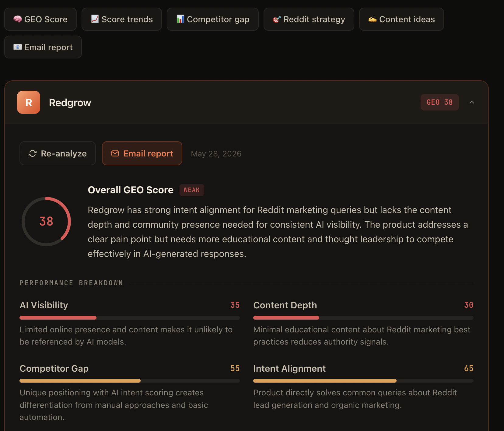Screen dimensions: 504x431
Task: Open the GEO Score tab
Action: point(40,19)
